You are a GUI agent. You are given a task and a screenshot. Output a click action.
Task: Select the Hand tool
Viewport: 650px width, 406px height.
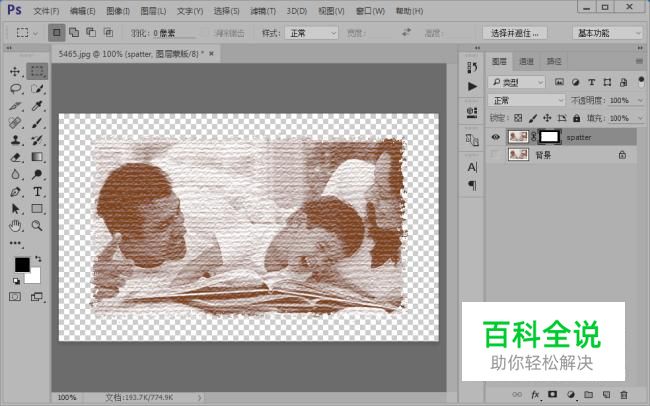point(15,226)
